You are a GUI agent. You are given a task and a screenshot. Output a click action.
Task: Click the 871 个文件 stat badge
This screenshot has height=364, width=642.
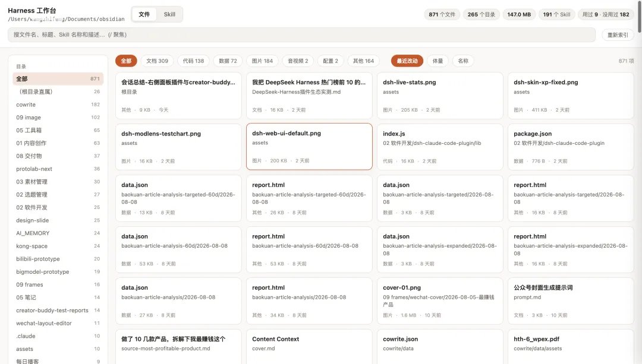point(442,14)
